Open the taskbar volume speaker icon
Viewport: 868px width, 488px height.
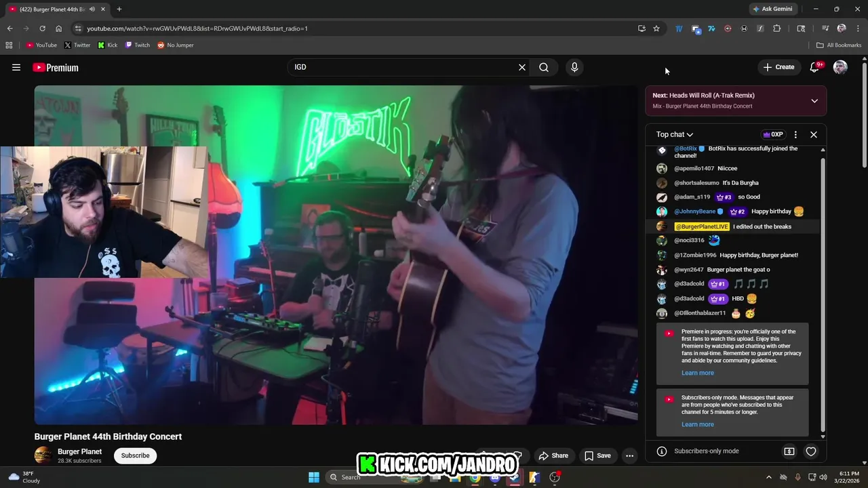[823, 477]
